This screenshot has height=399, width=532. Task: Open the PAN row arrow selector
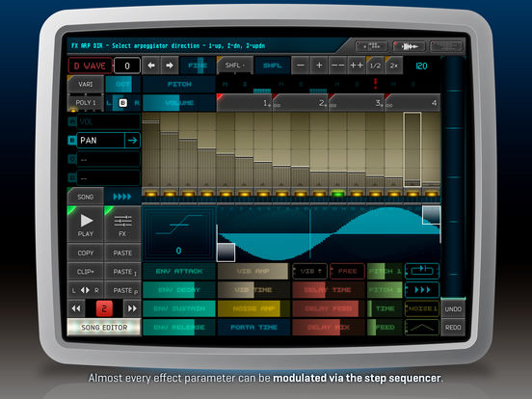(132, 140)
